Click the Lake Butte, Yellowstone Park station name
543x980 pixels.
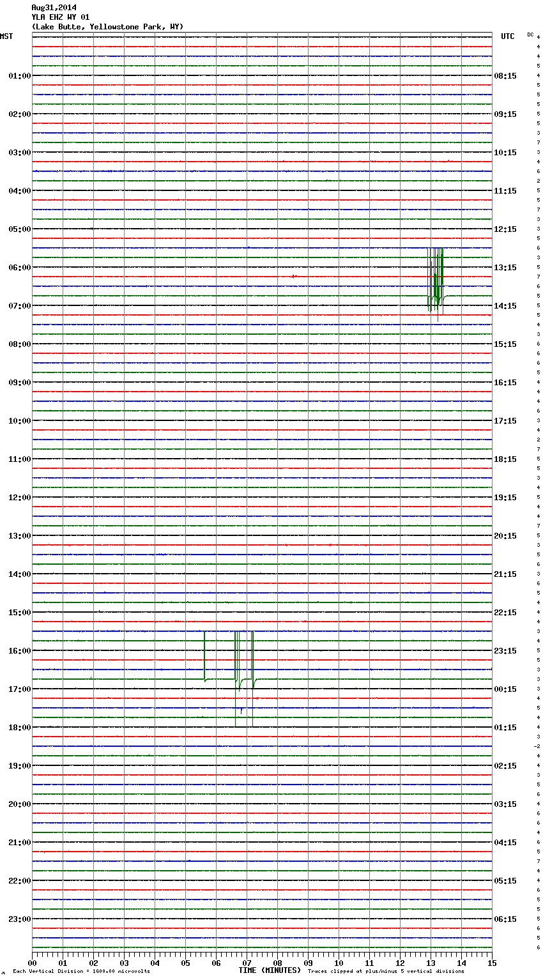pyautogui.click(x=107, y=27)
